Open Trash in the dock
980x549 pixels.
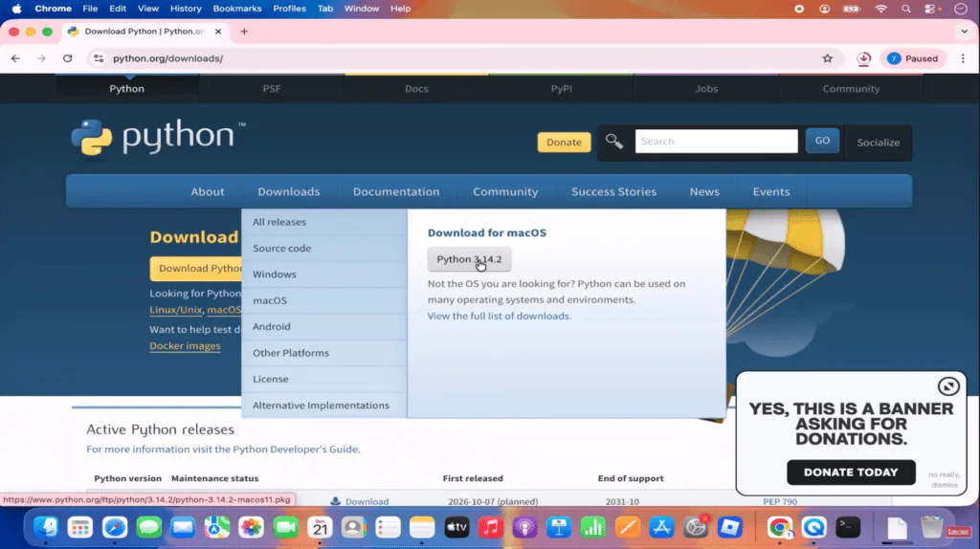[931, 527]
